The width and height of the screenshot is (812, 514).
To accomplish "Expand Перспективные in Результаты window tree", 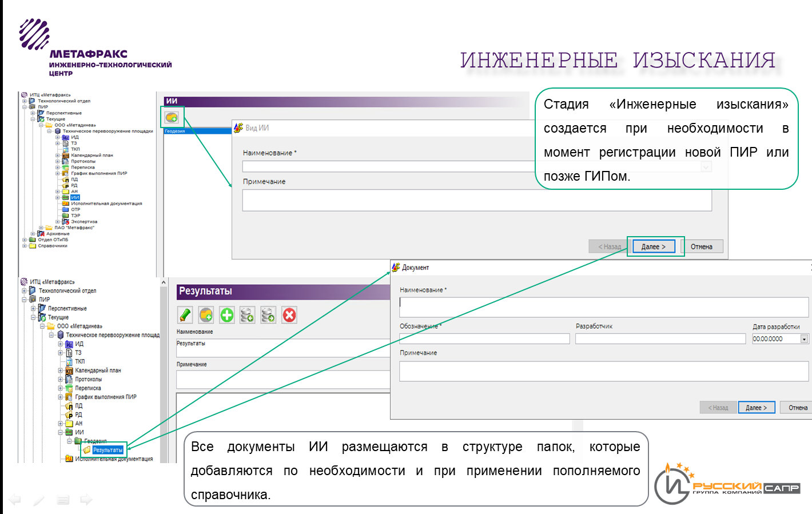I will [34, 309].
